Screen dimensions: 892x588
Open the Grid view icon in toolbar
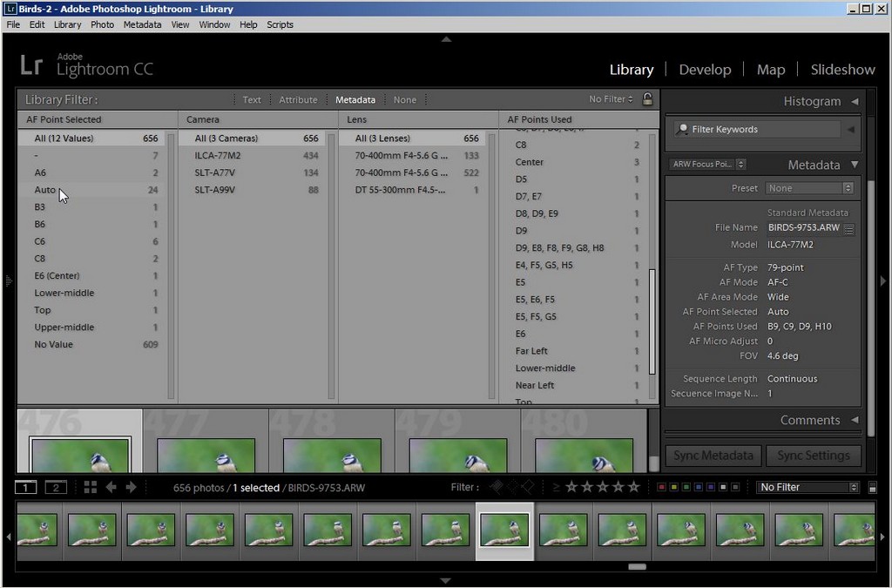pos(90,487)
